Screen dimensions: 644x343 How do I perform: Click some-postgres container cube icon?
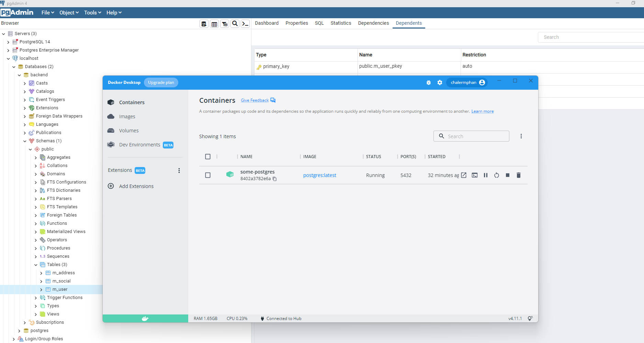click(x=230, y=174)
